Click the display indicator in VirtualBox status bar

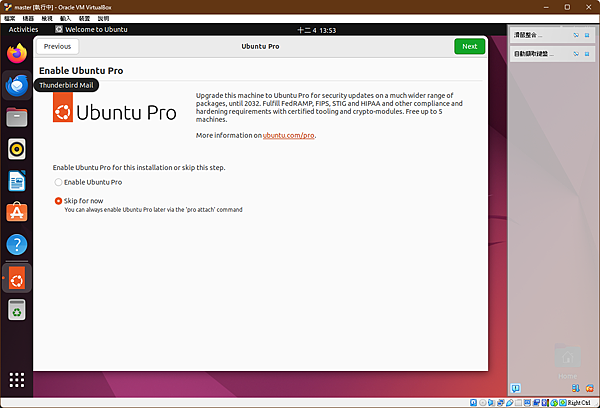click(x=527, y=403)
